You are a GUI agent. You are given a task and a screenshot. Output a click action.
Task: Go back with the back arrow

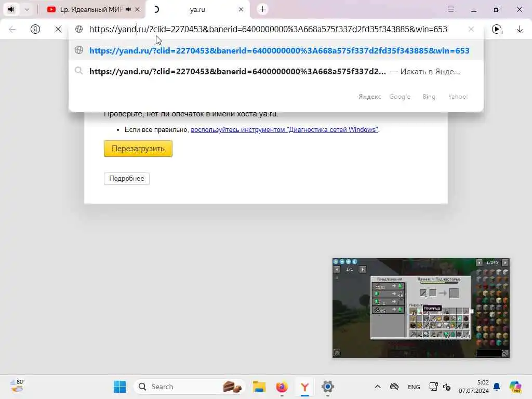coord(12,29)
